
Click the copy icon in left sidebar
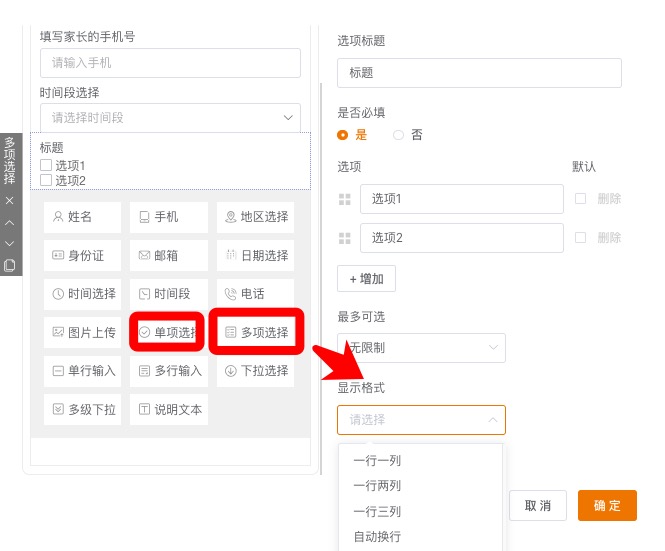9,265
